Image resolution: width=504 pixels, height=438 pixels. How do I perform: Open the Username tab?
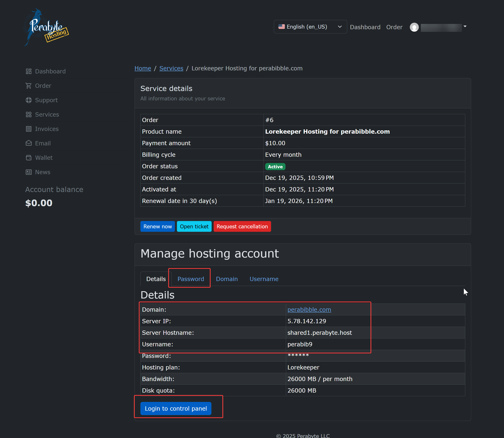(x=264, y=279)
